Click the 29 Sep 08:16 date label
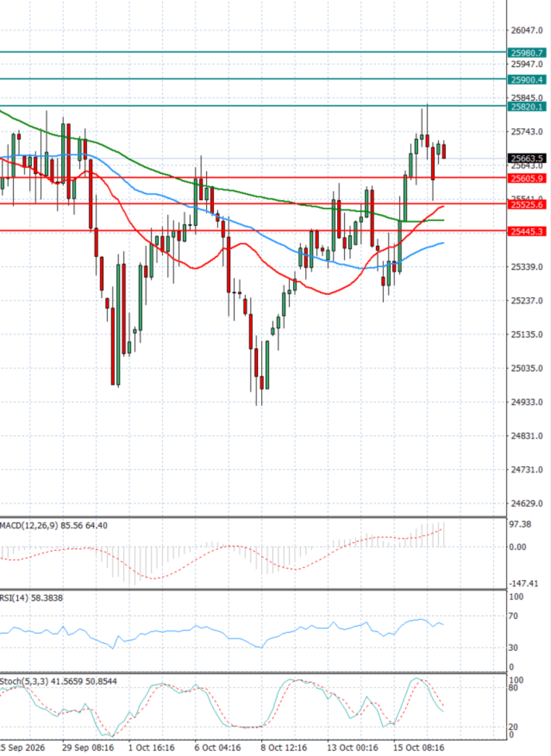 pos(88,748)
